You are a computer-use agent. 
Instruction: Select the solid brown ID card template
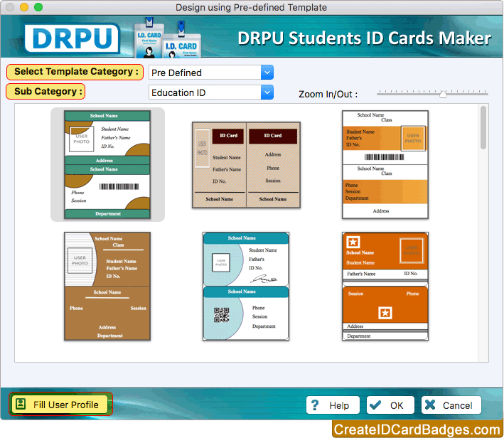(107, 286)
